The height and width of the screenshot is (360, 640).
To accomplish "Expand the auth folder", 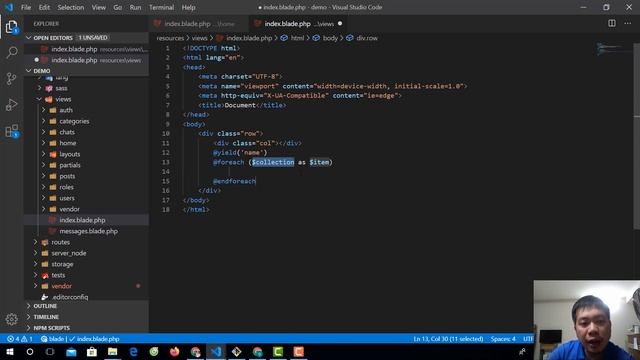I will point(87,110).
